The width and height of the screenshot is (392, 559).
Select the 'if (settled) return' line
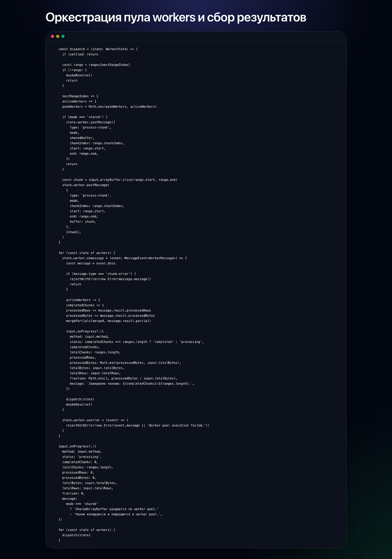pyautogui.click(x=80, y=55)
